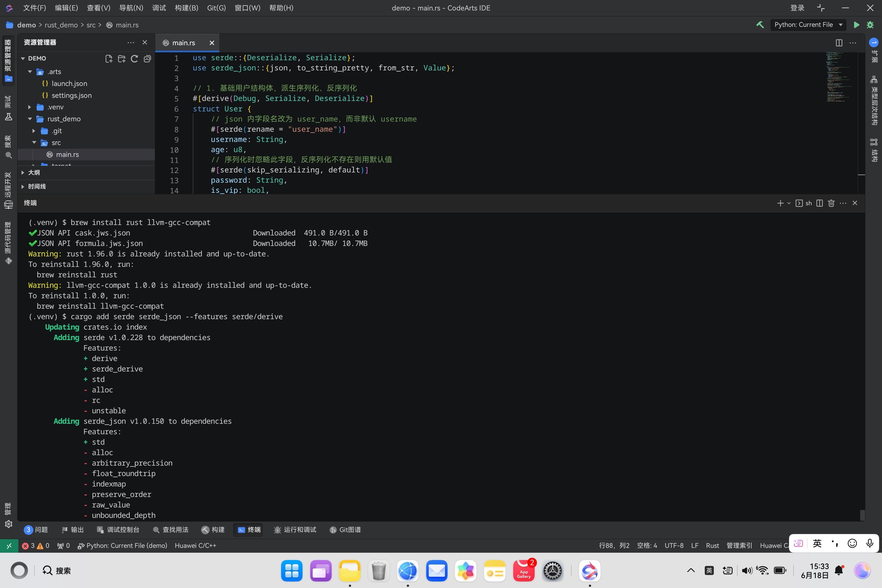Open the Test view in activity bar
The width and height of the screenshot is (882, 588).
[x=8, y=108]
